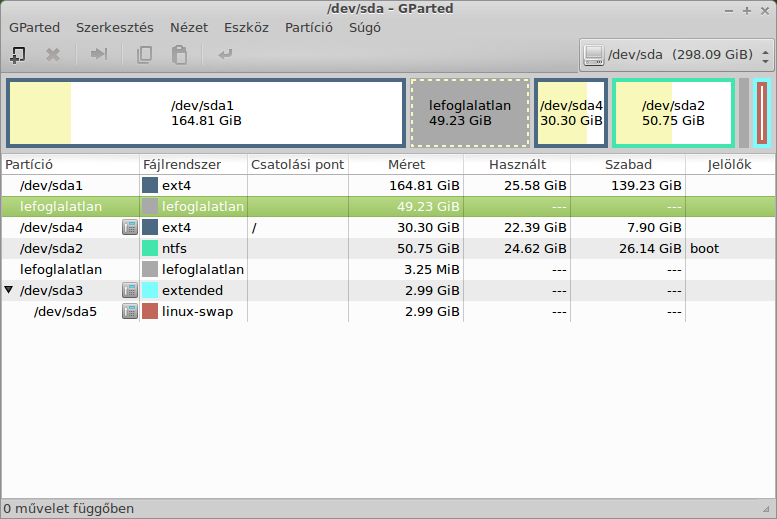This screenshot has width=777, height=519.
Task: Click the '0 művelet függőben' status bar text
Action: pyautogui.click(x=69, y=509)
